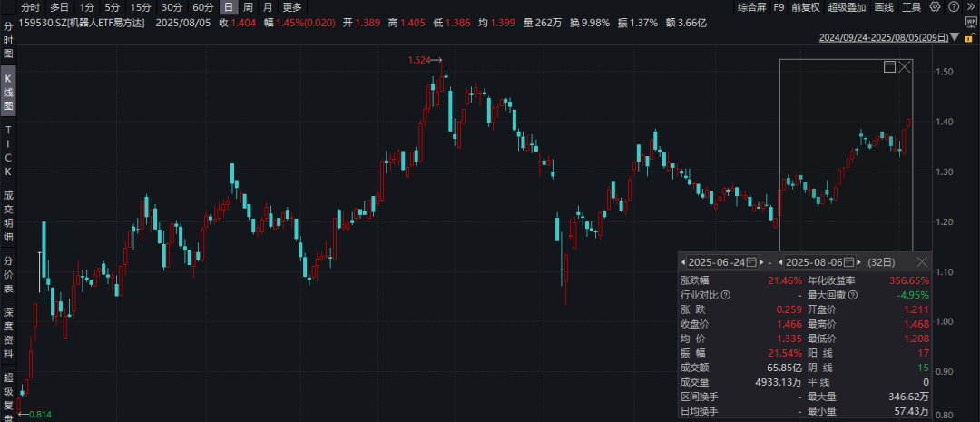This screenshot has width=980, height=422.
Task: Open the help question mark icon in top toolbar
Action: (953, 7)
